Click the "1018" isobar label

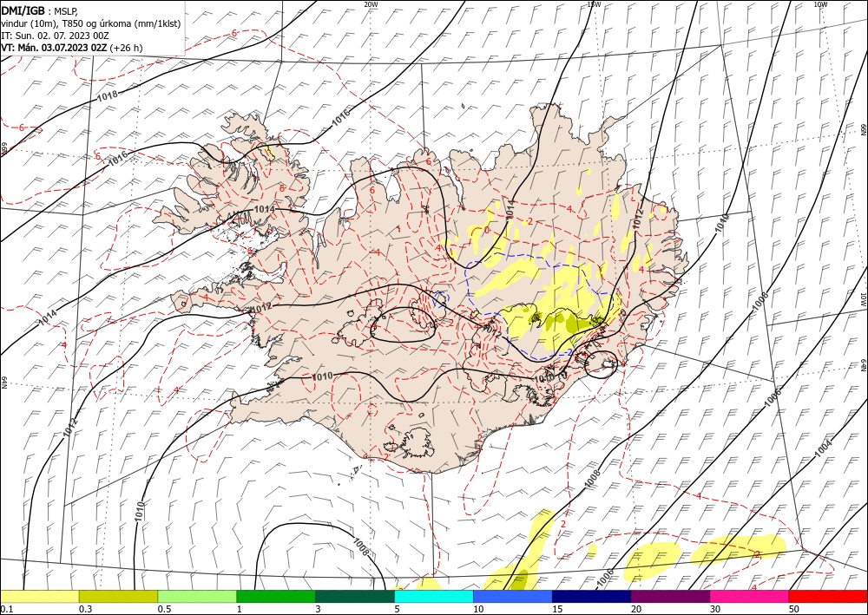coord(108,95)
